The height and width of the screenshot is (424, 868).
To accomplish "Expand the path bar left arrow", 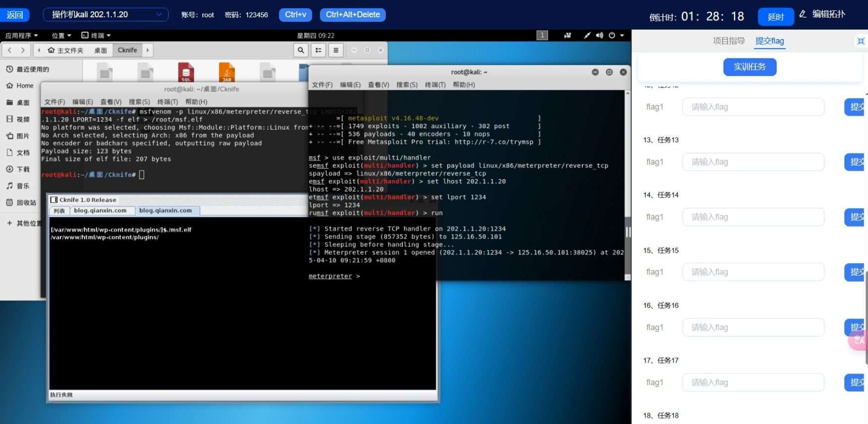I will 39,50.
